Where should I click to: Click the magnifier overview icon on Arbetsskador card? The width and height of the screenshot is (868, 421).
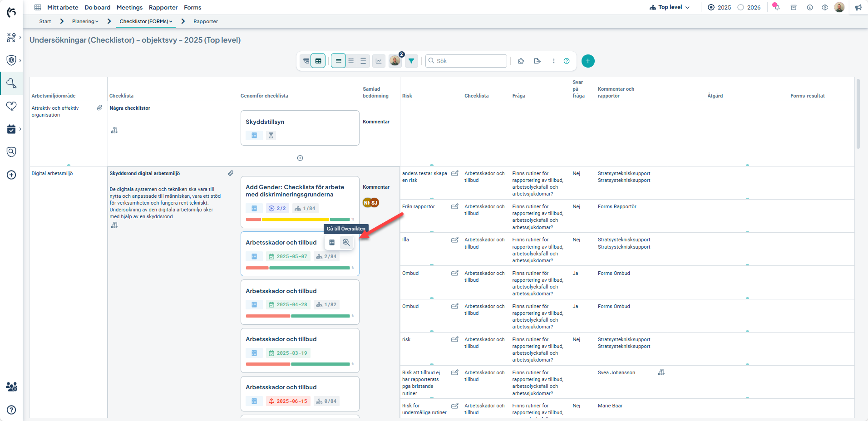pos(346,242)
